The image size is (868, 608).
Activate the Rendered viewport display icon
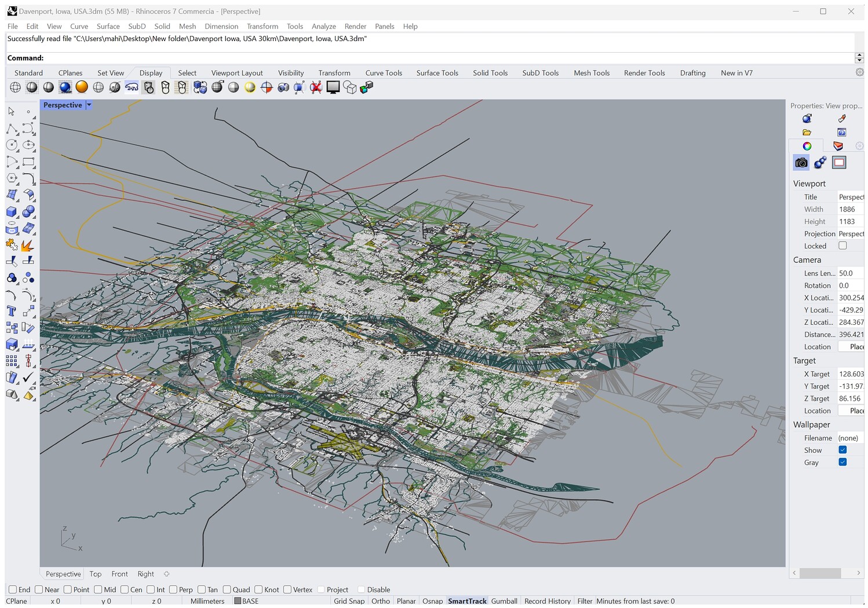(65, 87)
